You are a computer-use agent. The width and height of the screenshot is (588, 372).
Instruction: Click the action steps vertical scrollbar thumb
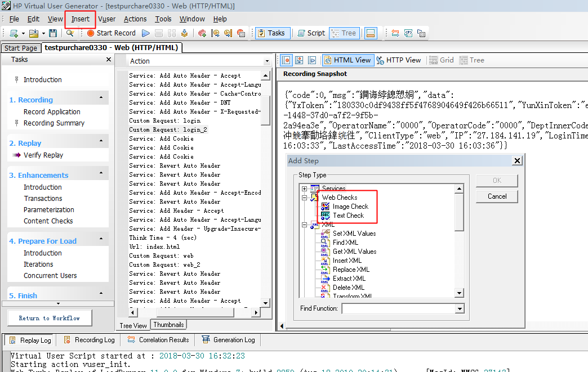click(265, 110)
